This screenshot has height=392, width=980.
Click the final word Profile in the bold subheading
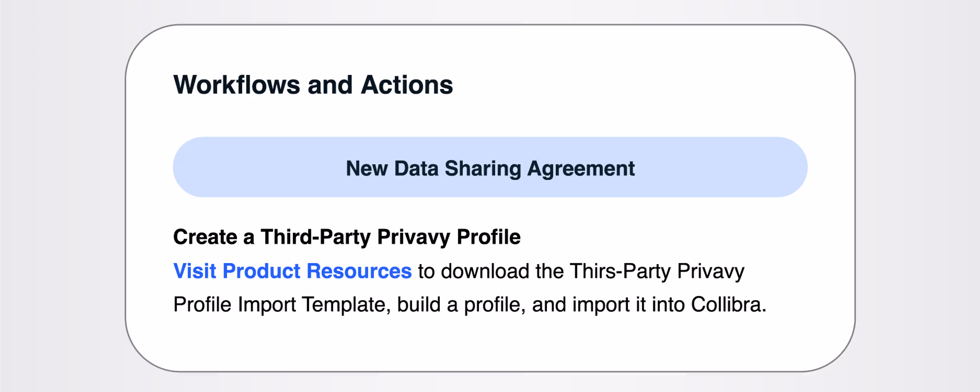click(x=489, y=237)
